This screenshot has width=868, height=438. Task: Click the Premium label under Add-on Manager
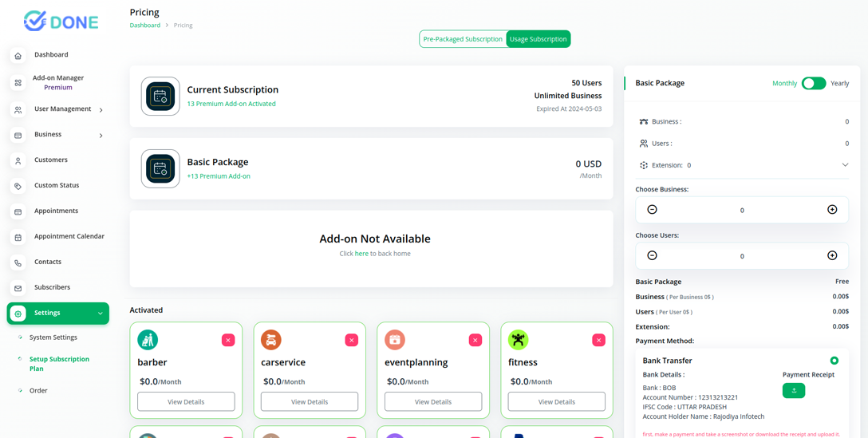[x=58, y=88]
